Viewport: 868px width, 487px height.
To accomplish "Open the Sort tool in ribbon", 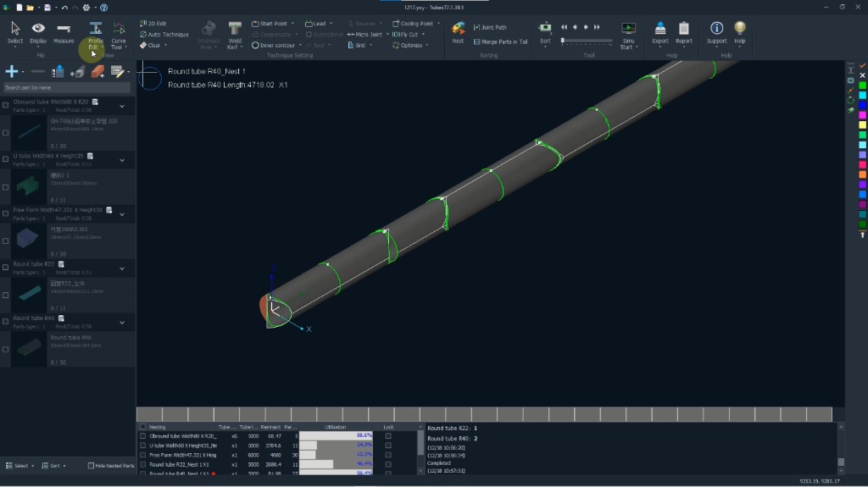I will (x=545, y=33).
